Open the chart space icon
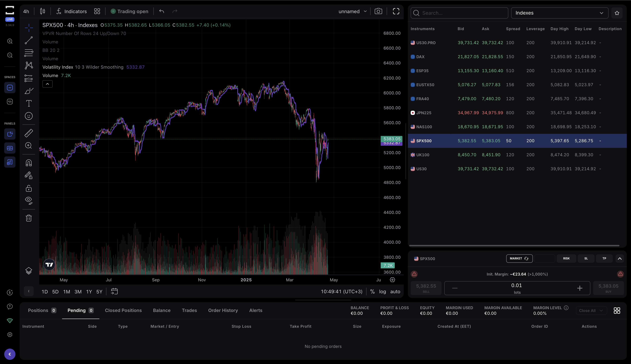This screenshot has height=364, width=631. pyautogui.click(x=10, y=88)
